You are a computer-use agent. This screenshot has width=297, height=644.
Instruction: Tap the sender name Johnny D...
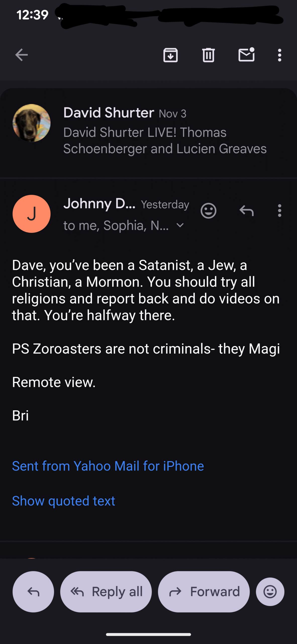coord(99,204)
